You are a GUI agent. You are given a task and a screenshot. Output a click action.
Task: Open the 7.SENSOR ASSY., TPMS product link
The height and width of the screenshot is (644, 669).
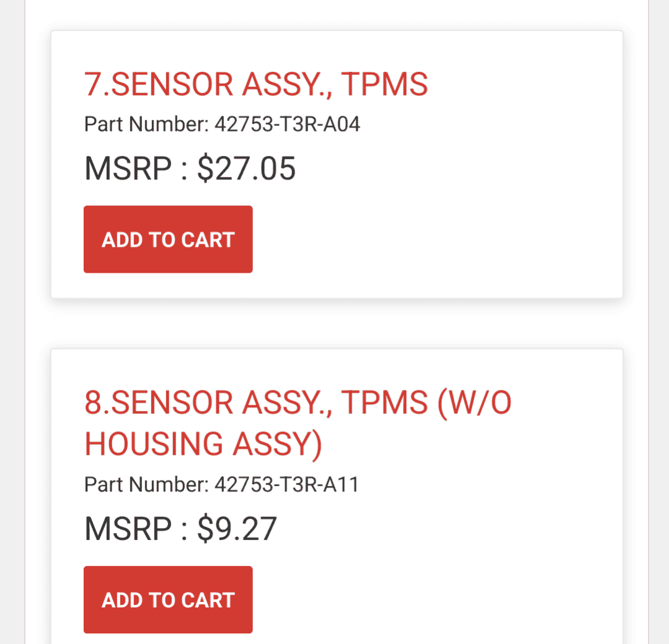pyautogui.click(x=255, y=84)
